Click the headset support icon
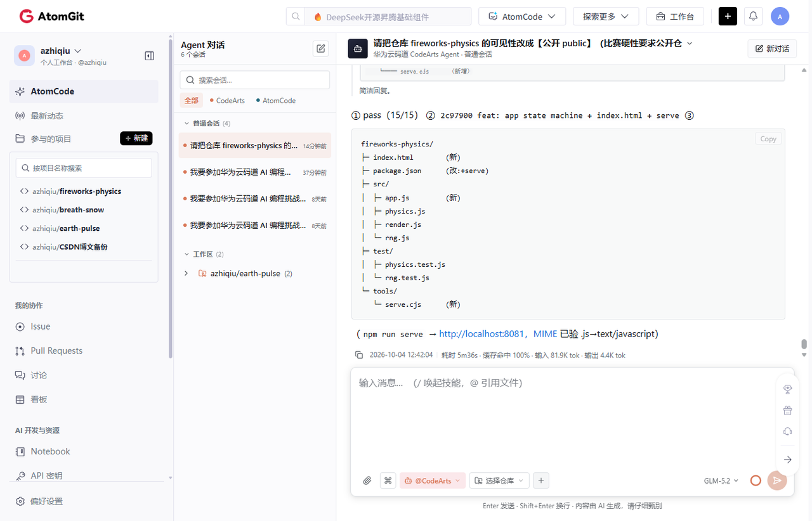 click(x=788, y=431)
